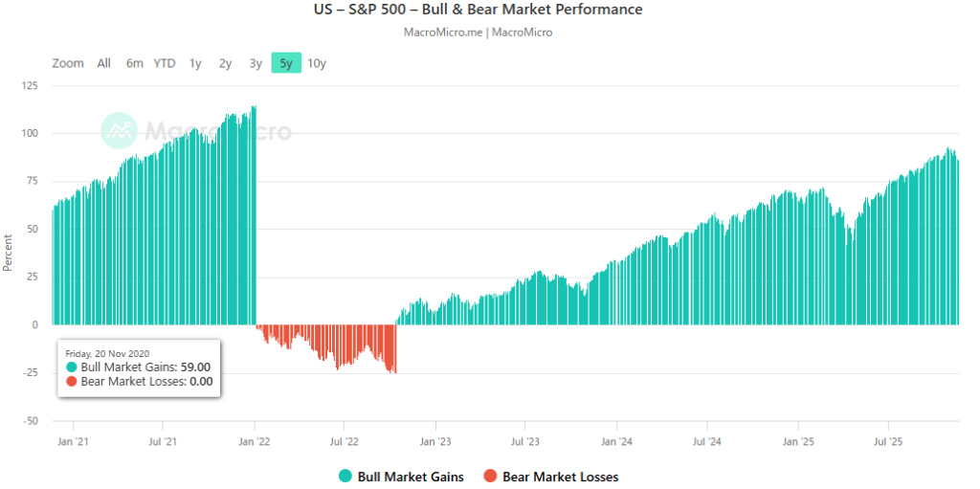Viewport: 980px width, 489px height.
Task: Click the red Bear Market Losses legend dot
Action: click(x=490, y=477)
